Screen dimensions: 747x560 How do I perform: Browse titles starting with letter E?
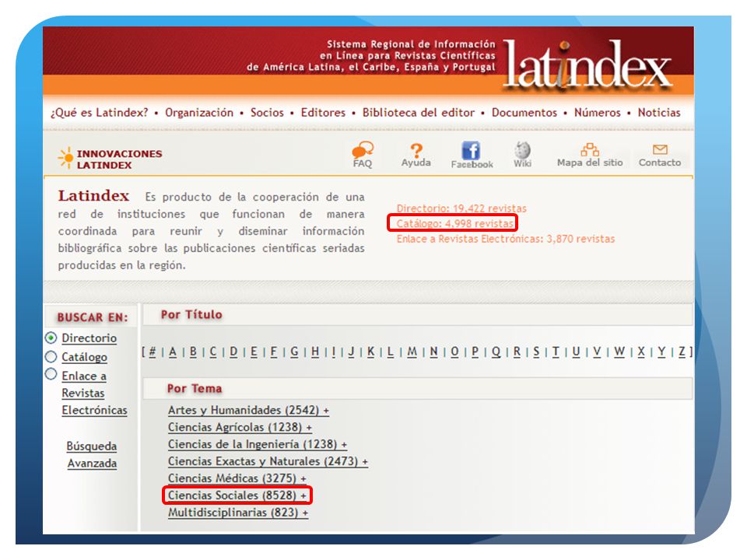tap(254, 352)
